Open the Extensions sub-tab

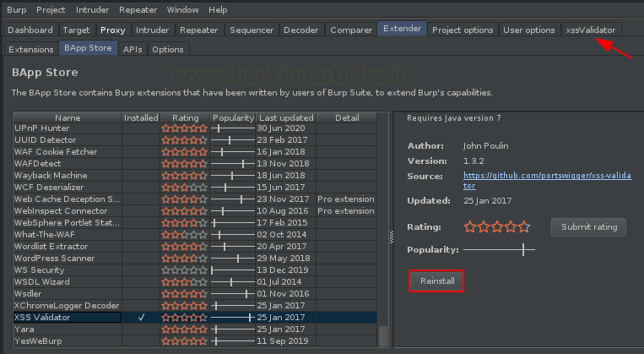31,49
